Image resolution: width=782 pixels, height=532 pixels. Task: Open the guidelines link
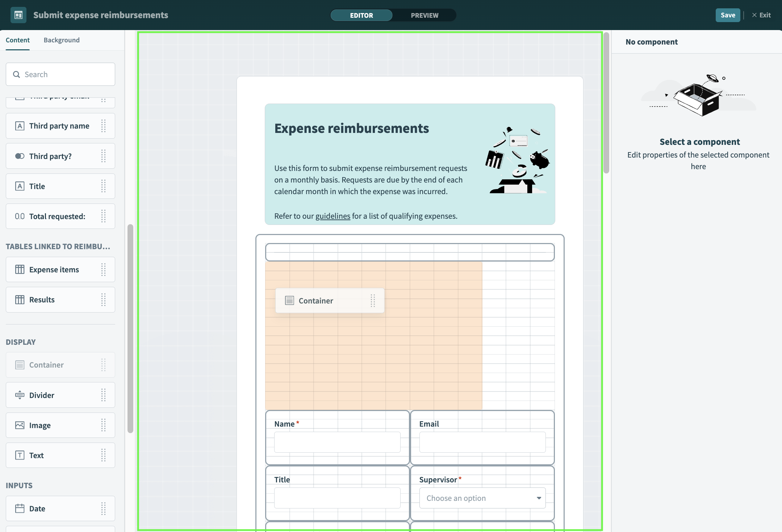pyautogui.click(x=332, y=216)
